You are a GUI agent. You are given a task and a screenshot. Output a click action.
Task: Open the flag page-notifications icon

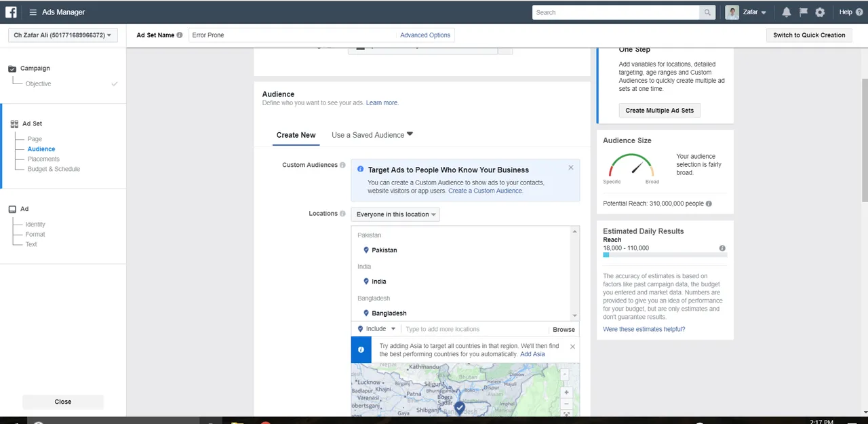pyautogui.click(x=804, y=12)
